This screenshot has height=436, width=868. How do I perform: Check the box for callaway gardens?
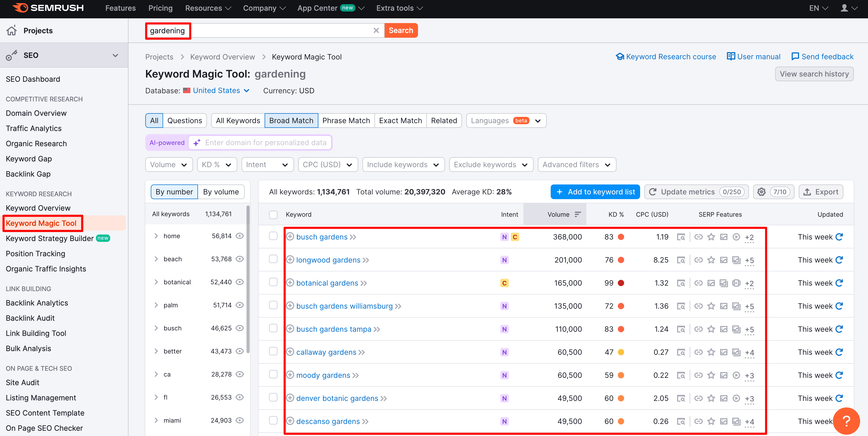tap(273, 351)
